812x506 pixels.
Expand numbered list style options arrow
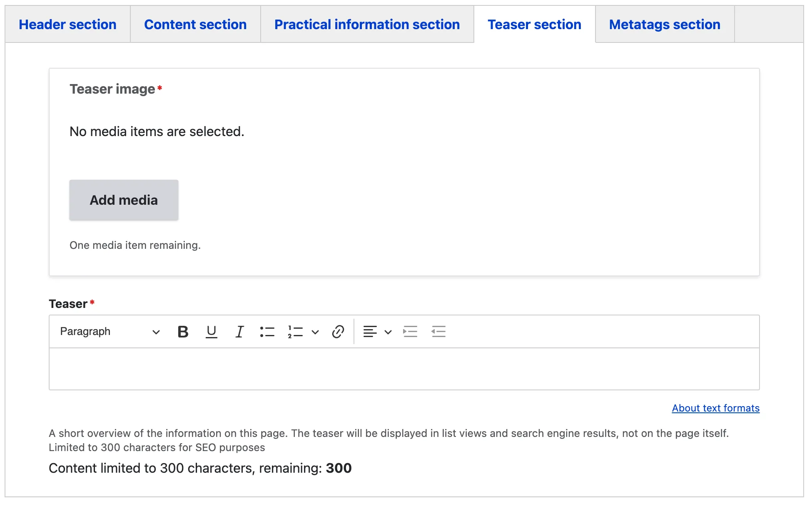pyautogui.click(x=315, y=332)
